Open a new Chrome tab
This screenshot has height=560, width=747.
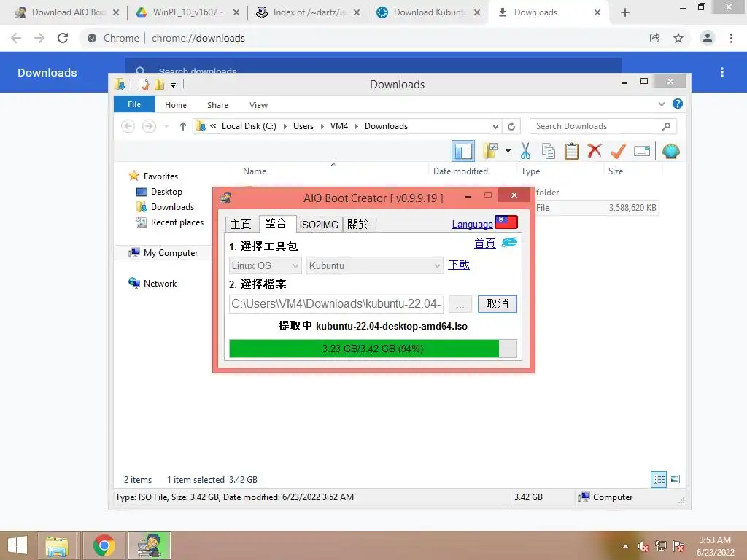pyautogui.click(x=625, y=12)
